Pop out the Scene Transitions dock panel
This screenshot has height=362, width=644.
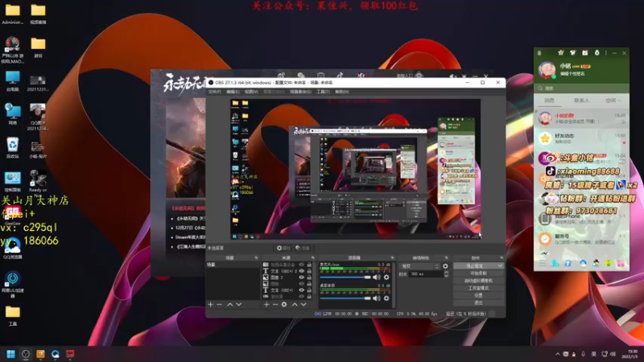447,258
